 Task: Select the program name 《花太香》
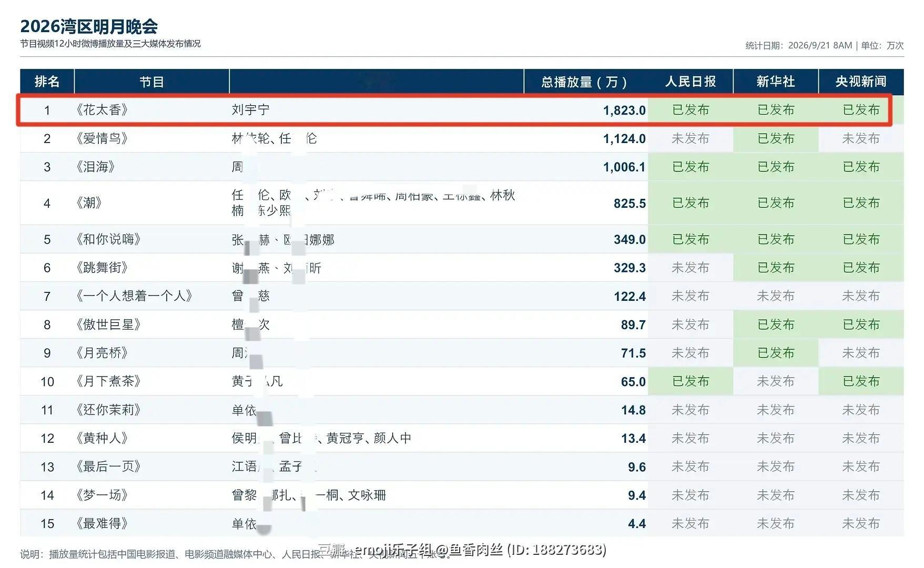click(x=102, y=110)
